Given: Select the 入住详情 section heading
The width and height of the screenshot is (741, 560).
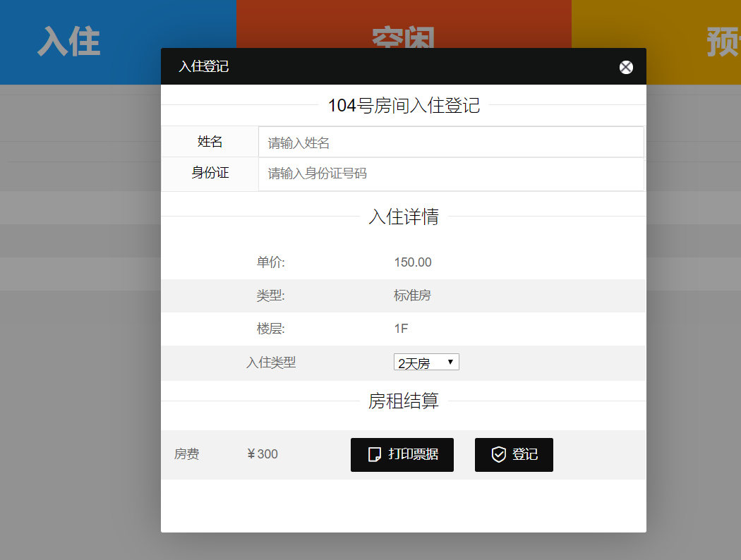Looking at the screenshot, I should click(x=404, y=217).
